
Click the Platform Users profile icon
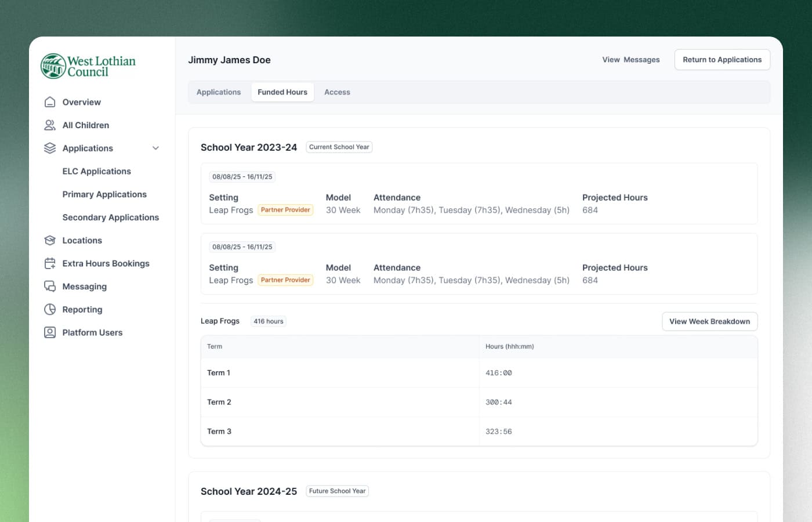point(50,332)
